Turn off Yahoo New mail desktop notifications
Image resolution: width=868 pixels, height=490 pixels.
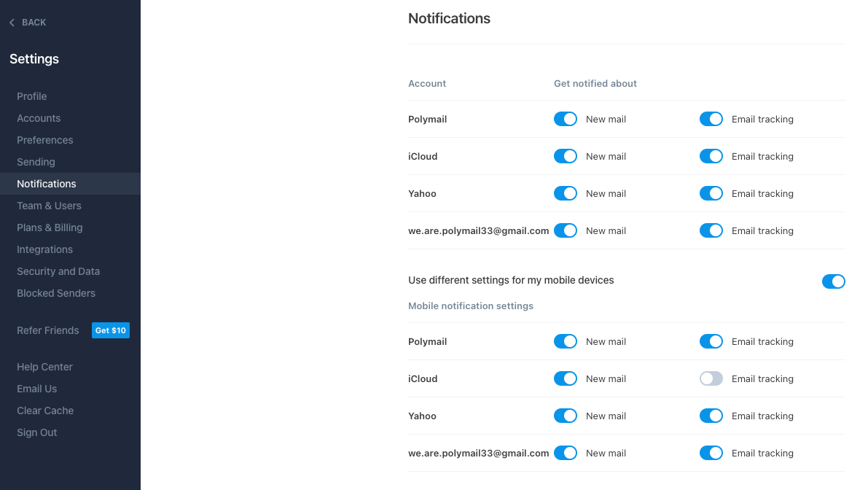point(566,193)
